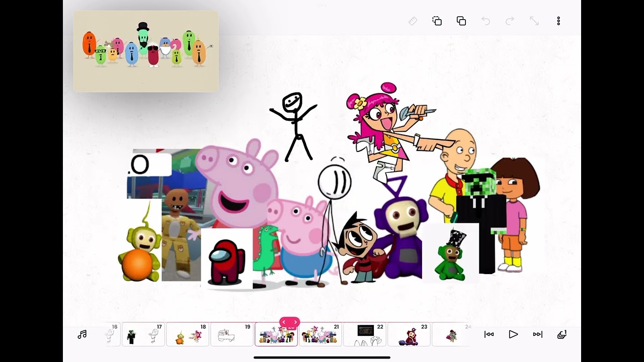Open the audio music-note panel

[x=82, y=334]
